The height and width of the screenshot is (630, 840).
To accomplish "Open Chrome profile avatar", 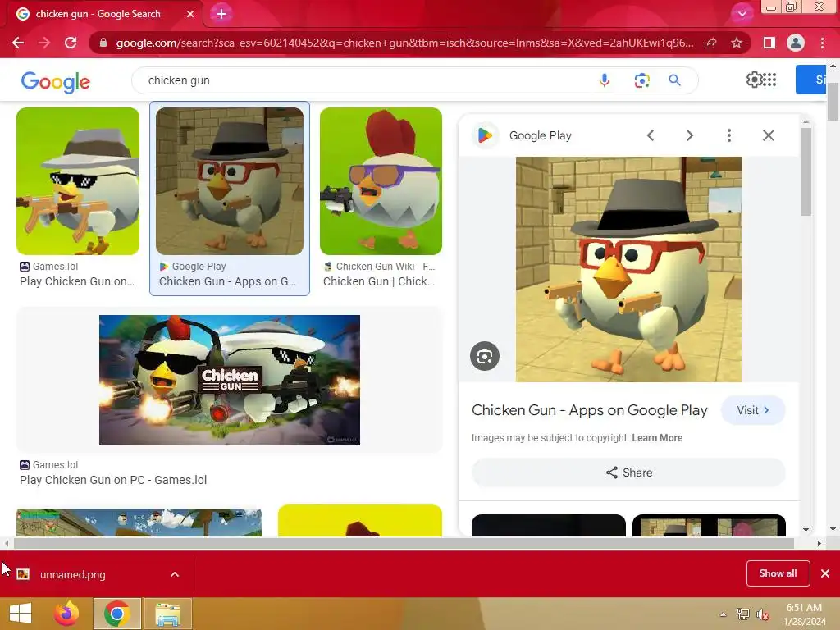I will point(796,43).
